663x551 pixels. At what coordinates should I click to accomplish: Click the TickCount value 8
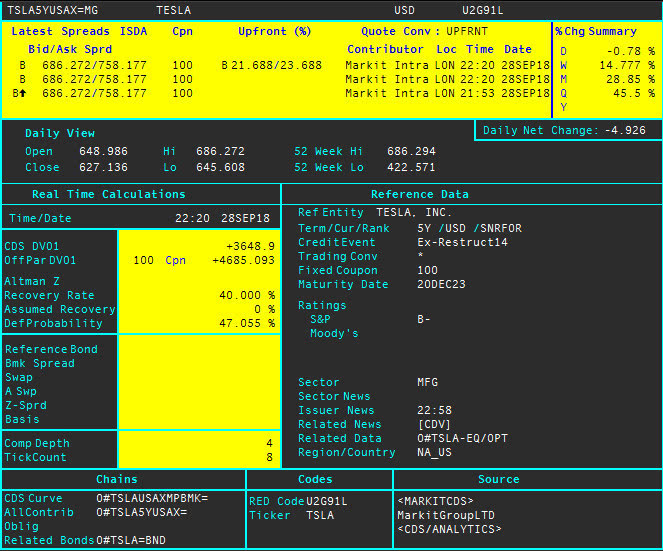pyautogui.click(x=269, y=457)
